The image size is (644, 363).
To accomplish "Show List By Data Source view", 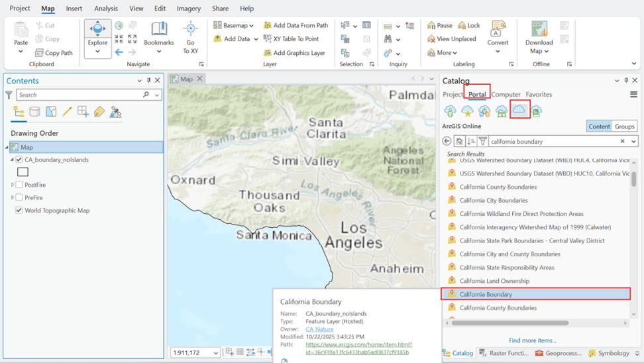I will [35, 112].
